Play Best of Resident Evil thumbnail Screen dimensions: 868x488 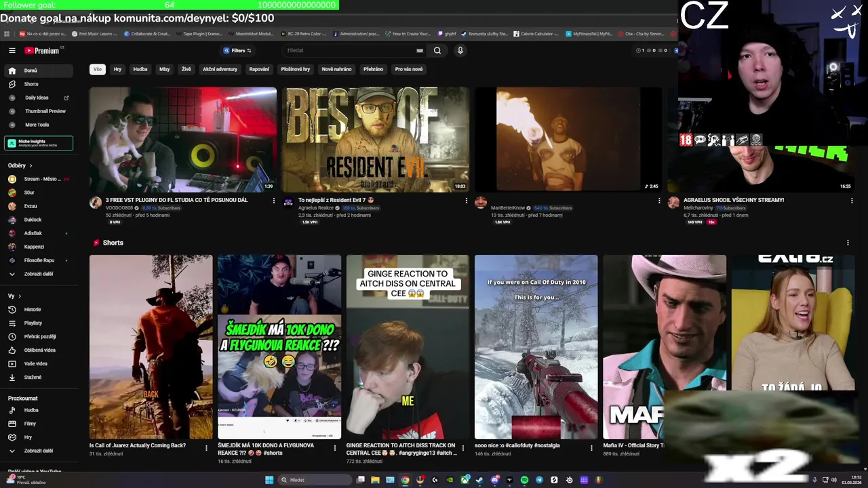click(376, 140)
